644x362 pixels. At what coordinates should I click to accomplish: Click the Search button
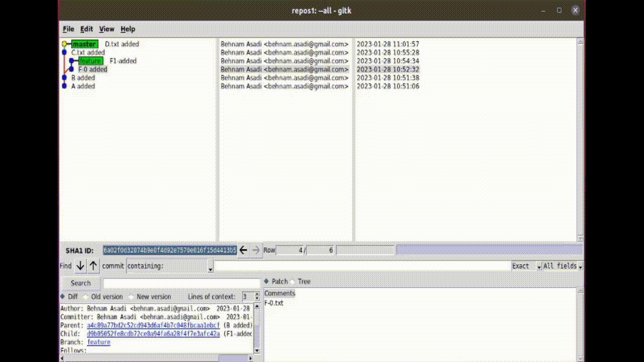coord(80,283)
